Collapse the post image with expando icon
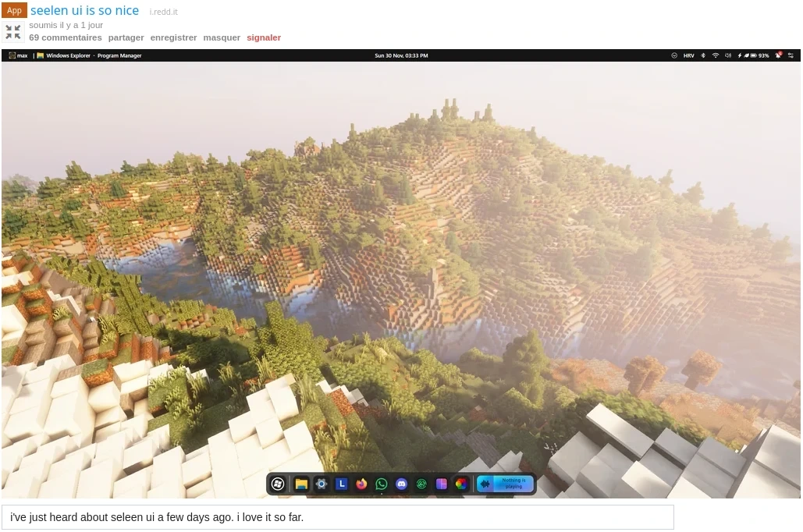This screenshot has width=803, height=532. 13,32
